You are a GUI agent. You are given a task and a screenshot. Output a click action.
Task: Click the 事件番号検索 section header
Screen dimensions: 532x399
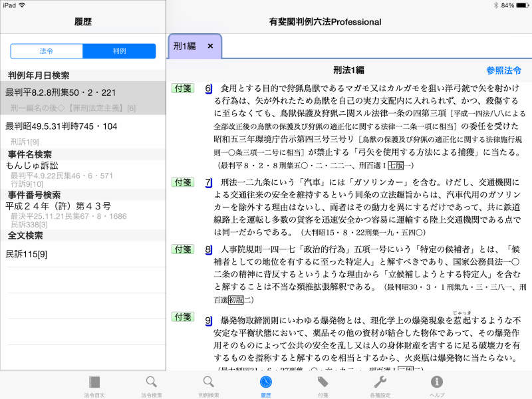point(35,195)
